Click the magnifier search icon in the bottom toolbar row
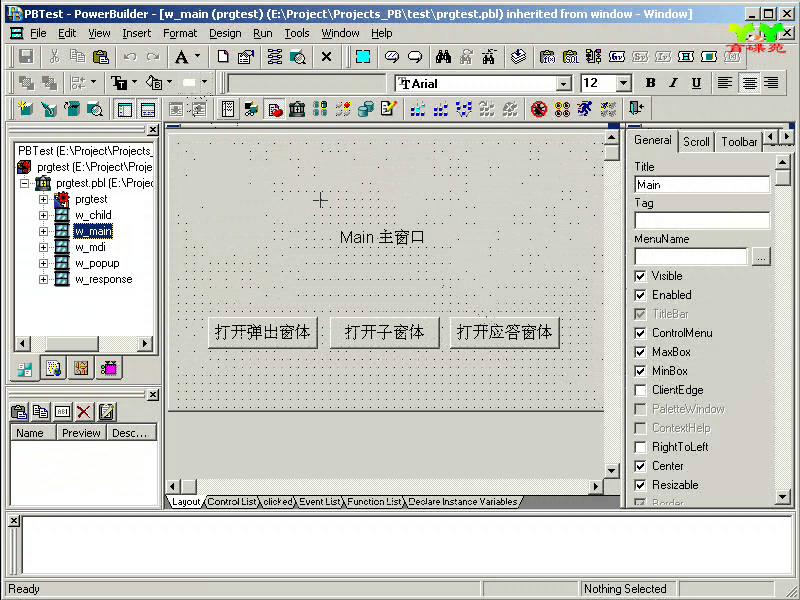Viewport: 800px width, 600px height. (x=95, y=109)
